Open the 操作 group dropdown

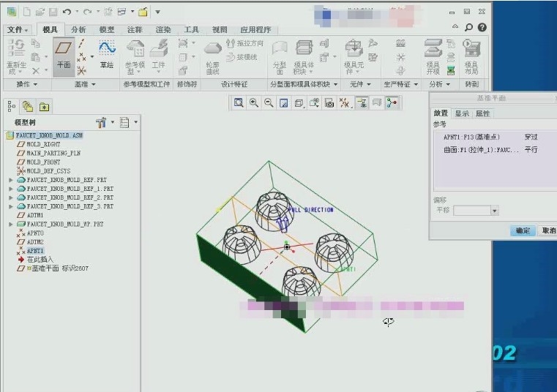tap(27, 84)
